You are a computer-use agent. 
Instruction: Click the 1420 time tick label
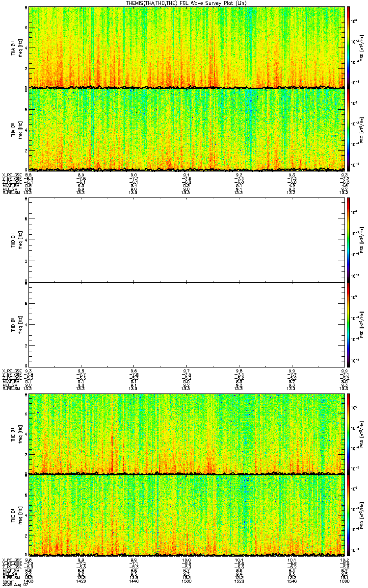[81, 582]
